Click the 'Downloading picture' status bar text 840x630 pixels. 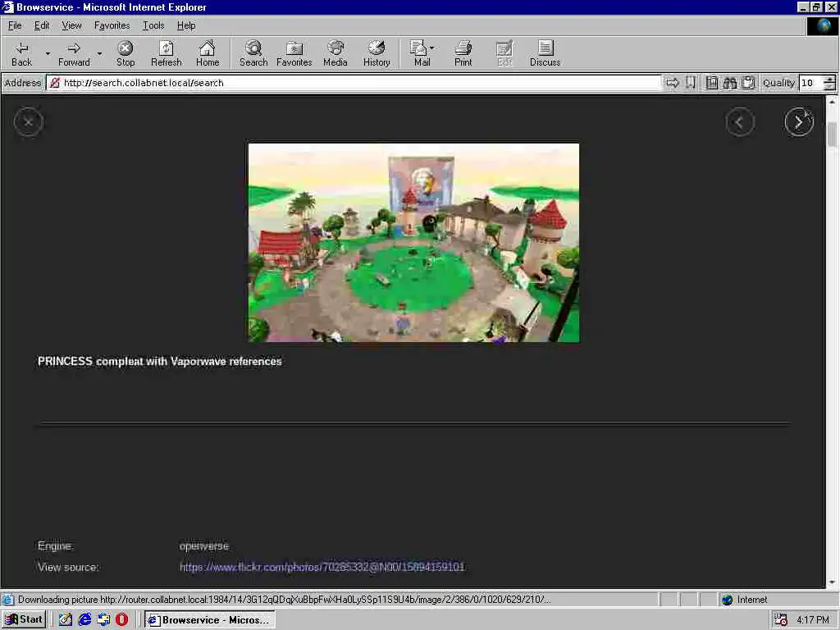[x=284, y=600]
